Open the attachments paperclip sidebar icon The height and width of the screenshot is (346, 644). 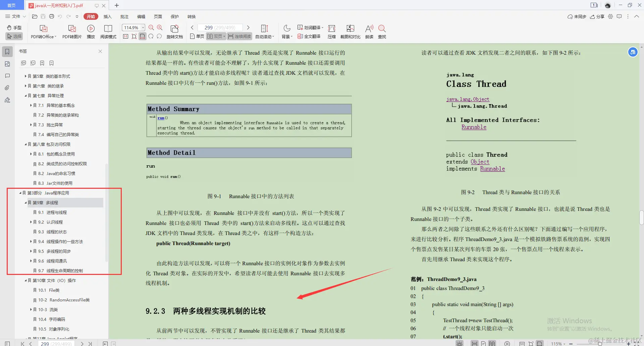[7, 88]
